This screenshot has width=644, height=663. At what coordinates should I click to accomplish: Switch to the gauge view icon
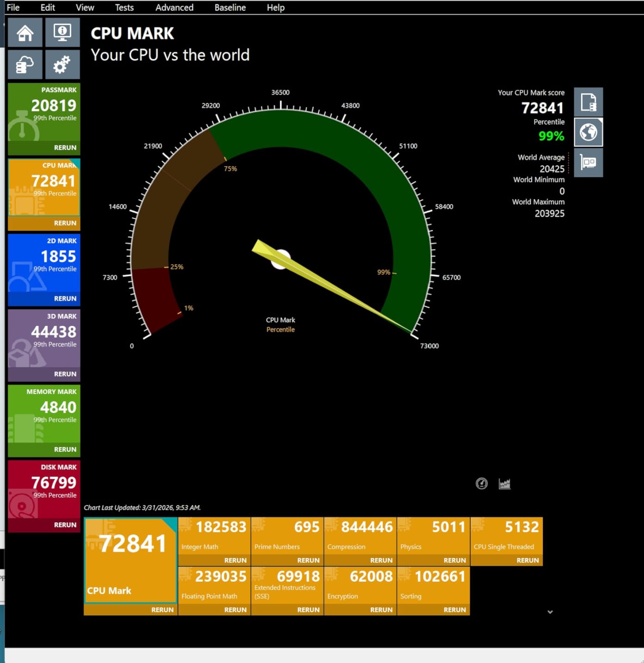482,484
